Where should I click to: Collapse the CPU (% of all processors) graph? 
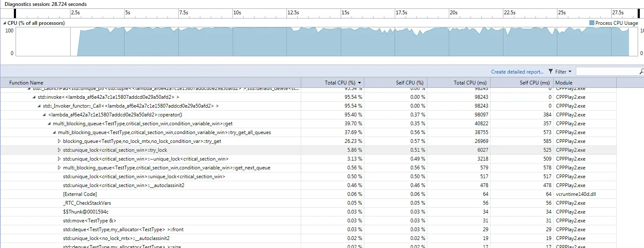5,23
